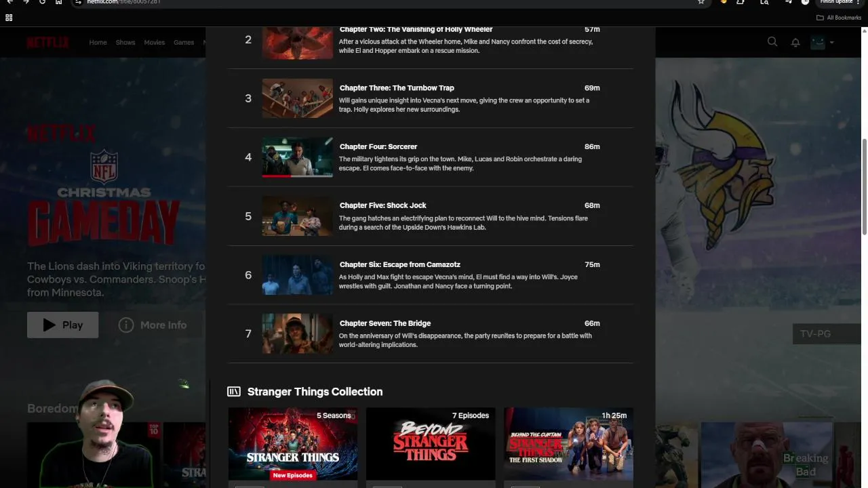
Task: Click the Chapter Seven episode description
Action: 465,340
